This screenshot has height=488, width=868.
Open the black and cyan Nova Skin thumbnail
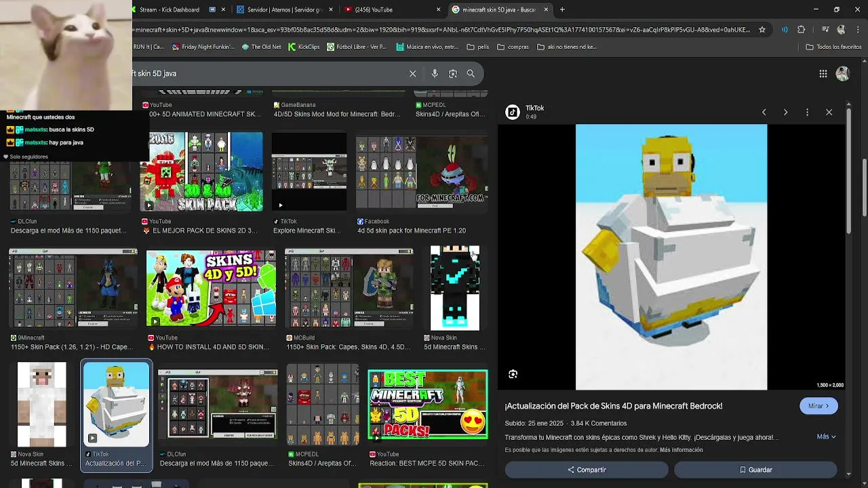click(454, 288)
